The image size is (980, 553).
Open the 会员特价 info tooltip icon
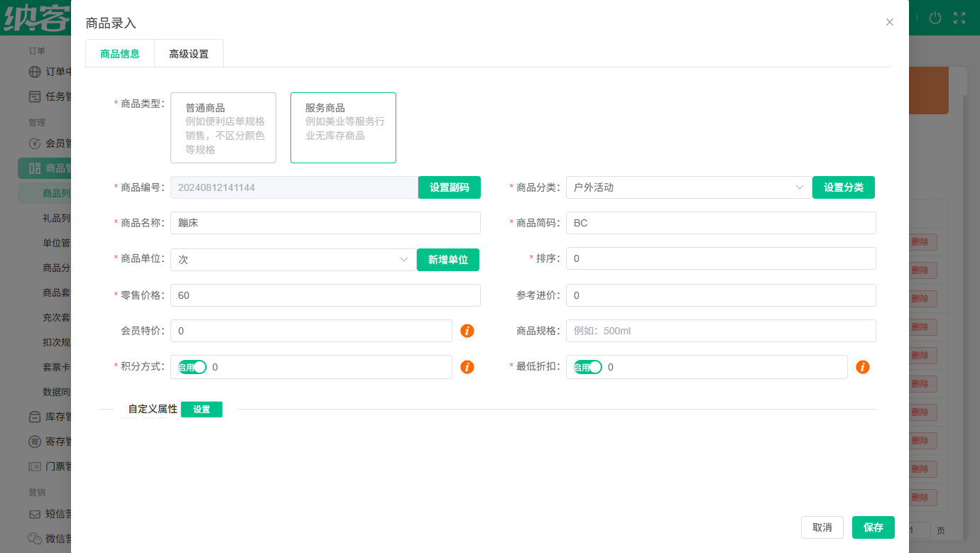tap(467, 331)
